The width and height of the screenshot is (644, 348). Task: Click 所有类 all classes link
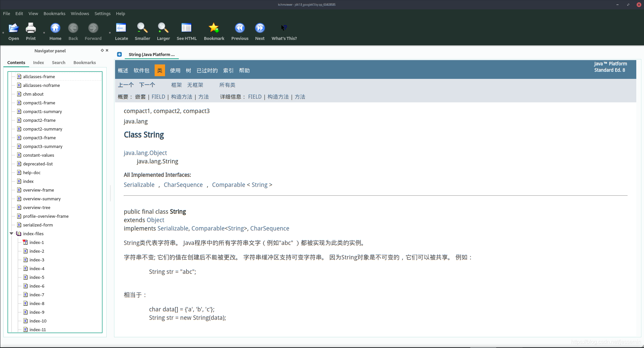pyautogui.click(x=227, y=85)
